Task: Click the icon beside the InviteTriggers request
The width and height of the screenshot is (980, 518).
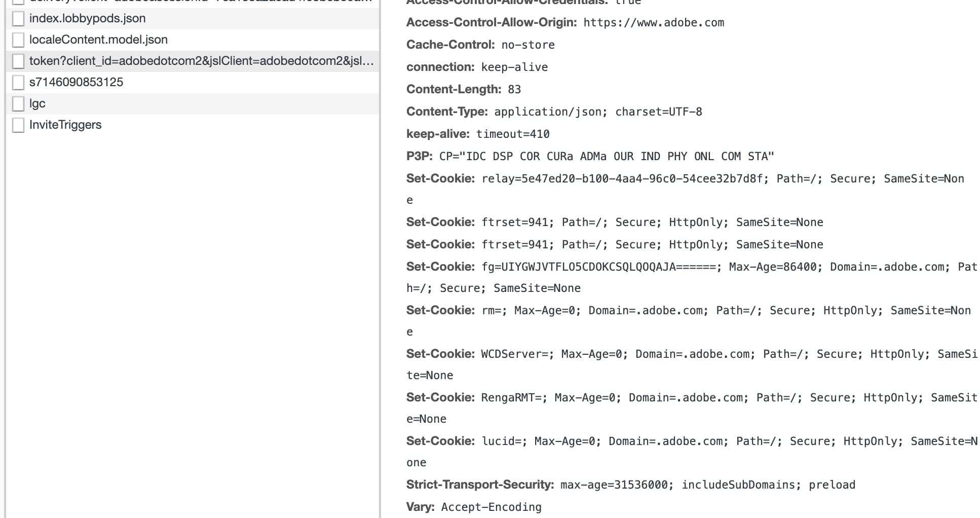Action: tap(18, 125)
